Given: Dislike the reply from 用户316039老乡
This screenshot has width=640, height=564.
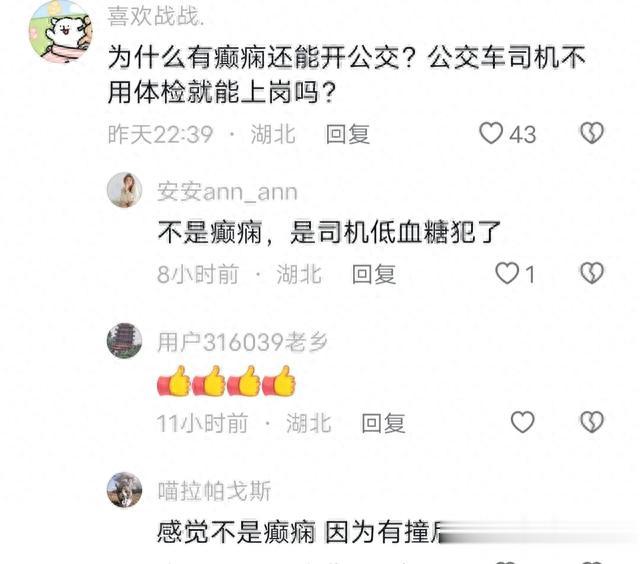Looking at the screenshot, I should (591, 422).
